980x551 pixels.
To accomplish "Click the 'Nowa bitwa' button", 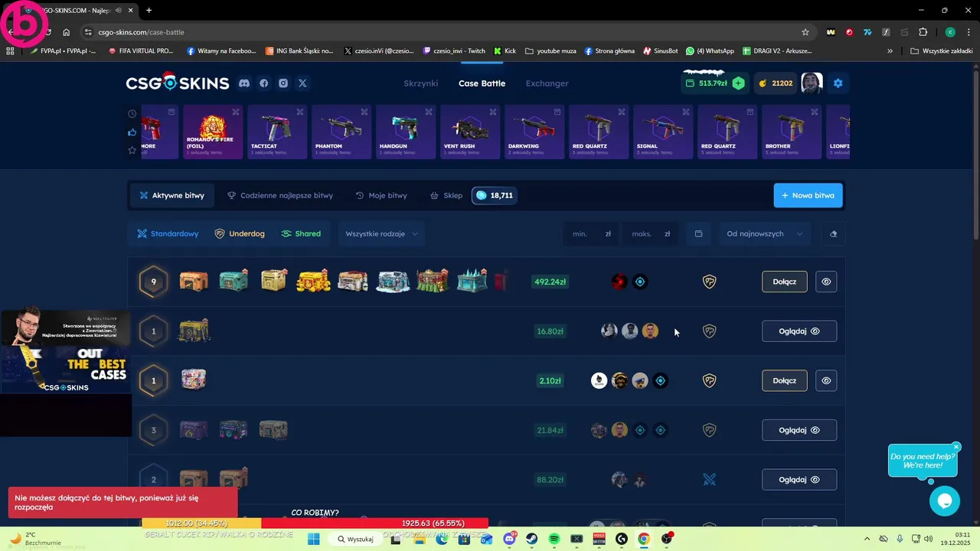I will (808, 195).
